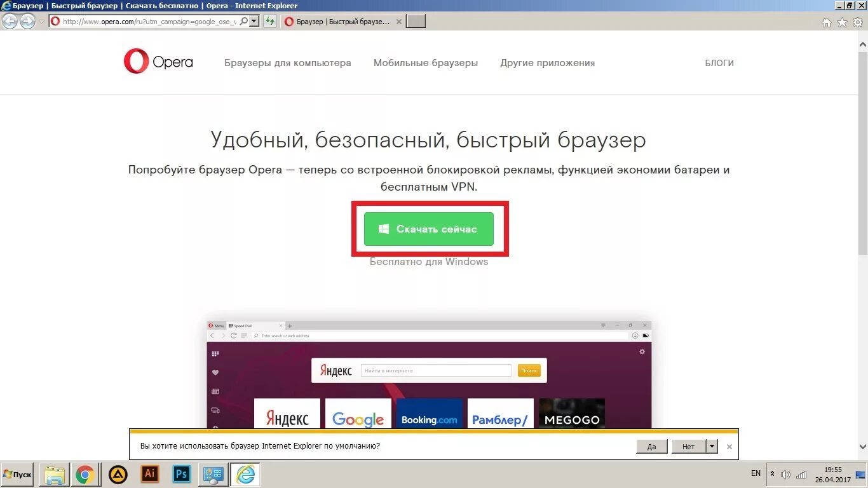Click the "Бесплатно для Windows" text

pos(429,262)
